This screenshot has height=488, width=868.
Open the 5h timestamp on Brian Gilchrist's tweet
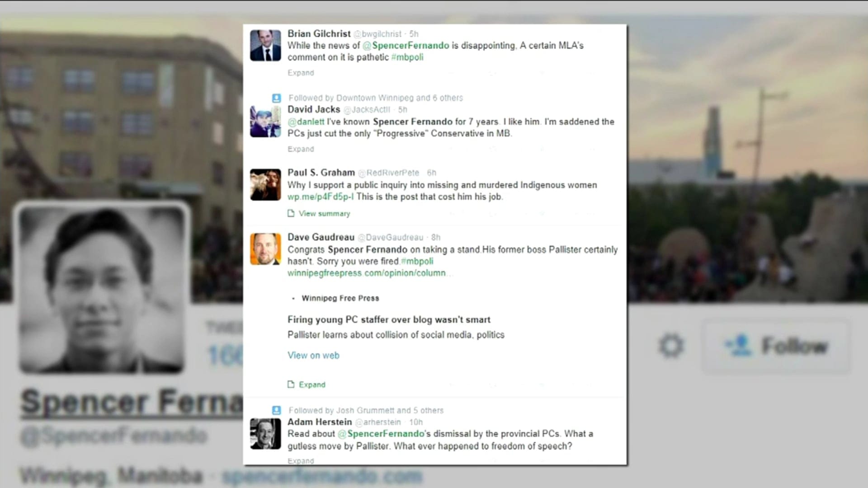(414, 34)
